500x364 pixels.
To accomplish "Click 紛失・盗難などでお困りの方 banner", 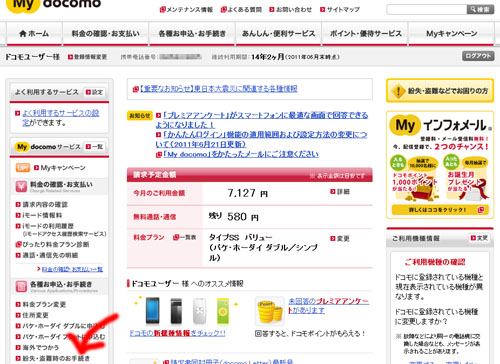I will [440, 91].
